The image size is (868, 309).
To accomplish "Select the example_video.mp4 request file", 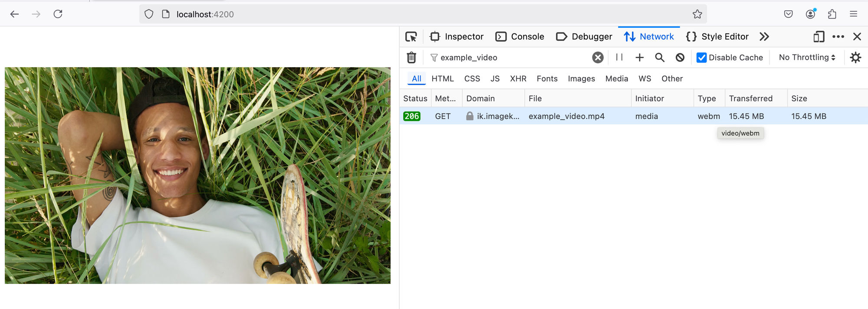I will tap(566, 116).
